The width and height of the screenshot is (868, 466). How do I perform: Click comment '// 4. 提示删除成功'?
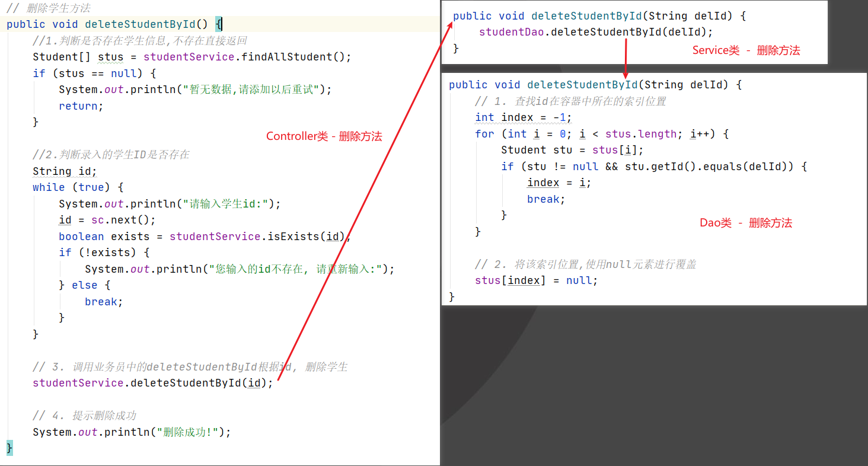[85, 416]
